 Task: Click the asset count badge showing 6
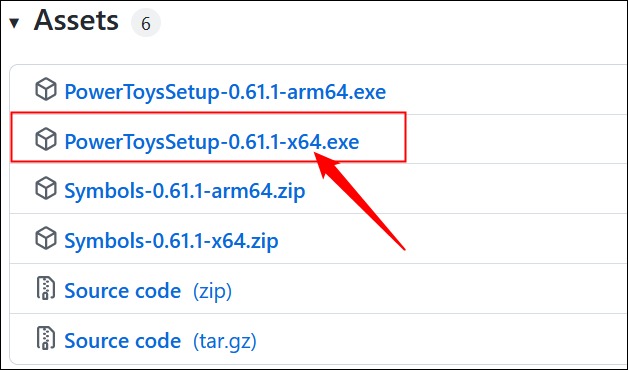point(146,23)
